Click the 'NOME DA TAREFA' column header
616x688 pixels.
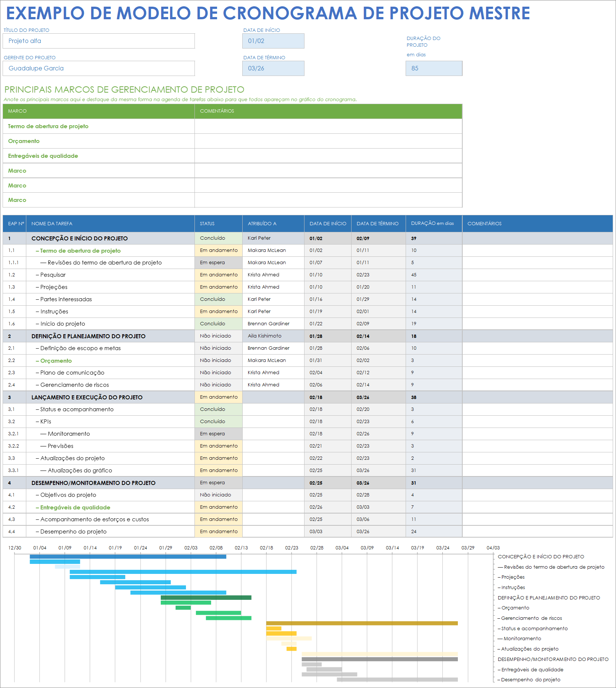[x=110, y=224]
